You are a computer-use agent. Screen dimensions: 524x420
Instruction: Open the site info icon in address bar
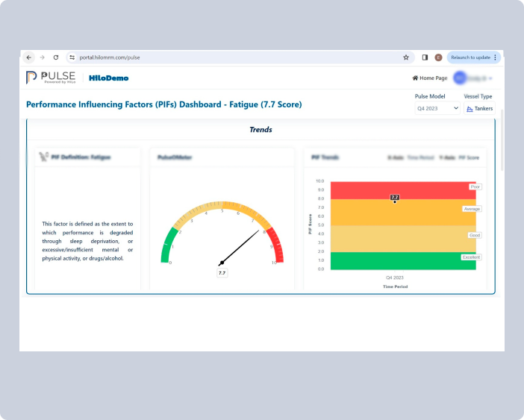72,57
